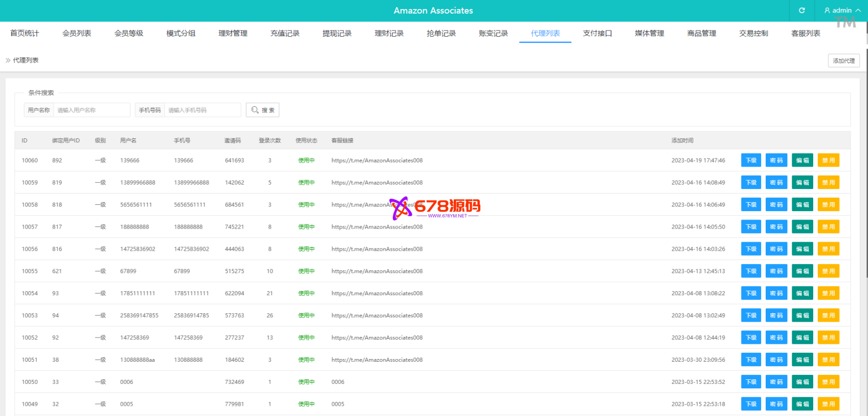Click the 添加代理 button
The image size is (868, 416).
click(843, 61)
